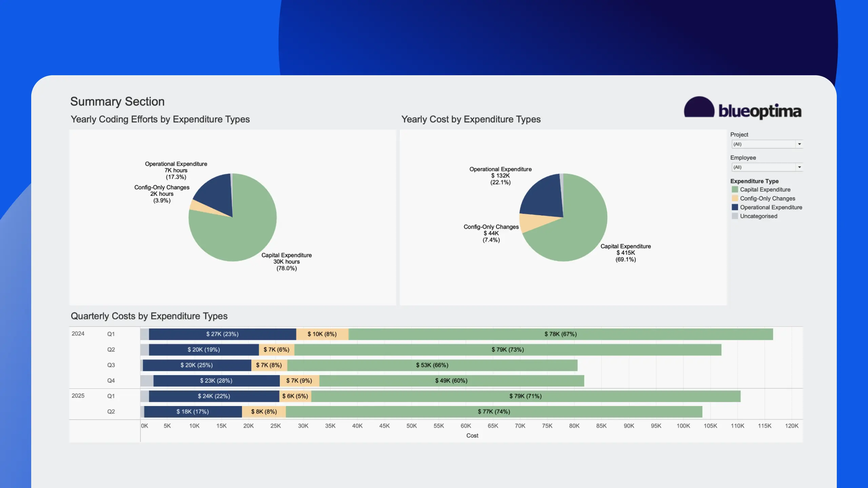Click 2025 Q2 $8K config-only bar
Viewport: 868px width, 488px height.
264,412
